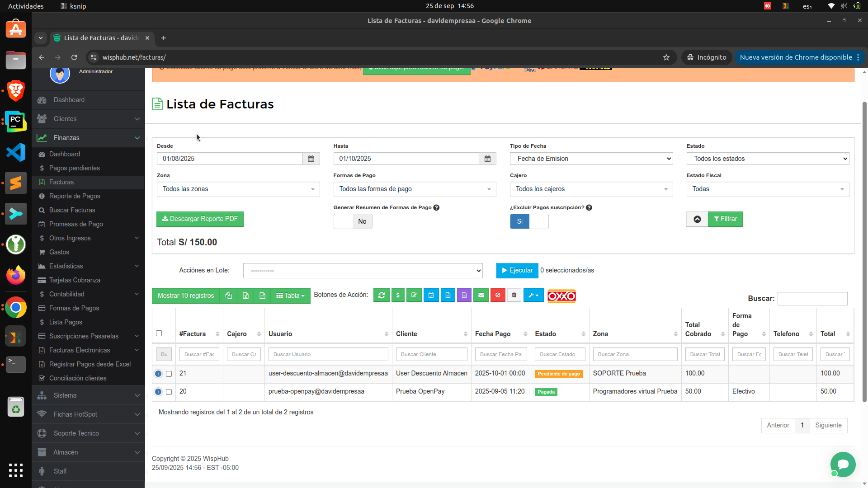Click the dollar sign action button
Viewport: 868px width, 488px height.
pyautogui.click(x=398, y=296)
